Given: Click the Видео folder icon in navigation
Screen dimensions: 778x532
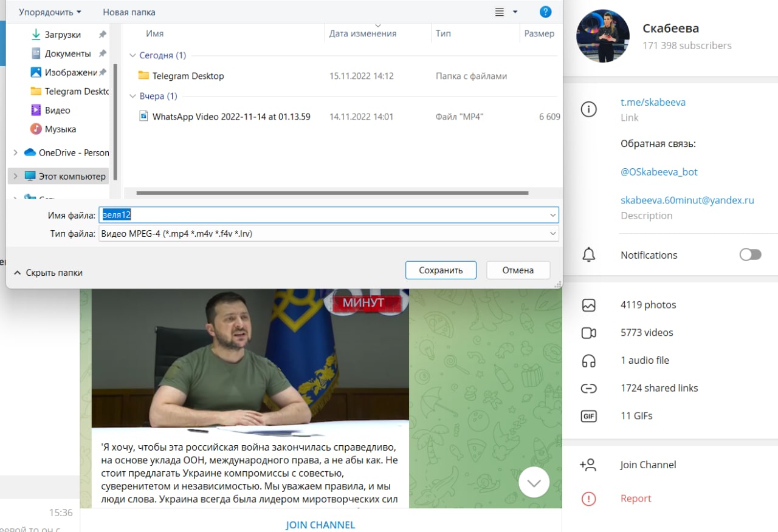Looking at the screenshot, I should pyautogui.click(x=36, y=110).
